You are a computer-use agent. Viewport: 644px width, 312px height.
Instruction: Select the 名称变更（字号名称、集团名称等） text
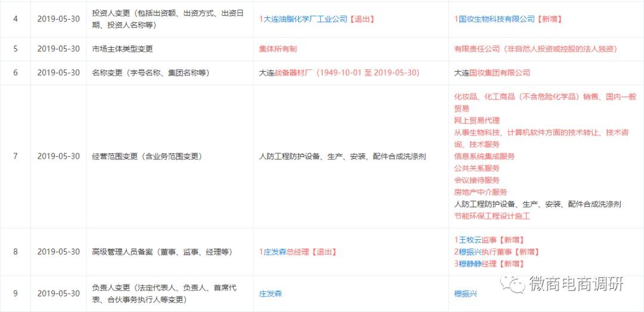(151, 73)
